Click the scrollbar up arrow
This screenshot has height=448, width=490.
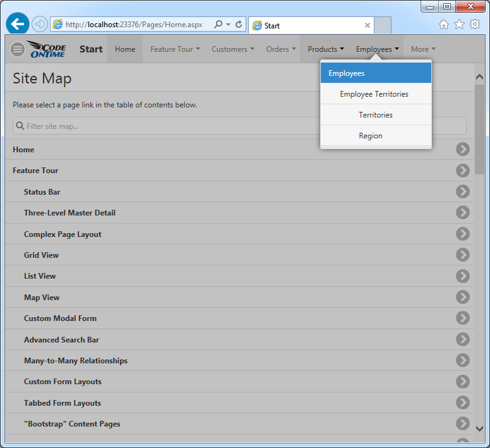(x=479, y=76)
